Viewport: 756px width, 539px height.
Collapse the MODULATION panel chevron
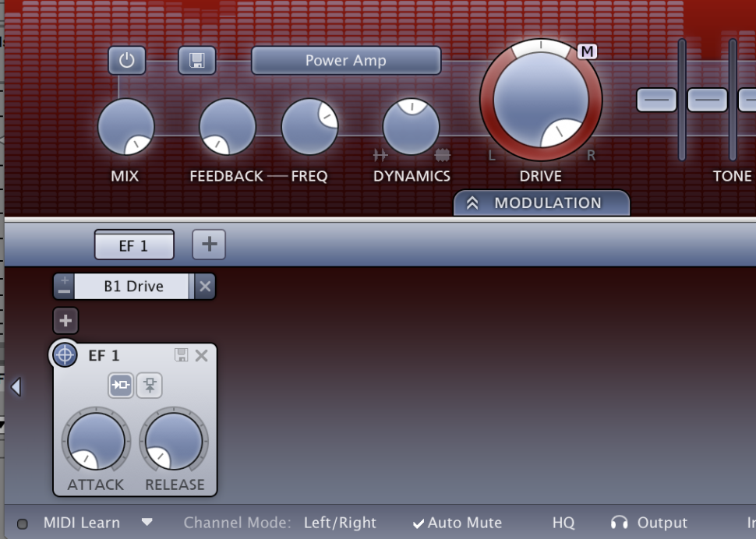[x=473, y=203]
